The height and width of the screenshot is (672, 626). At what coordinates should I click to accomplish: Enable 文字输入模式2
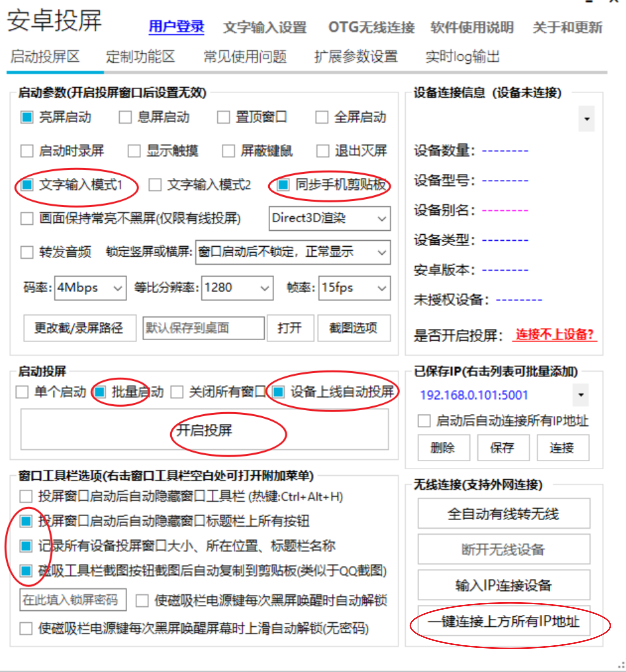coord(155,185)
